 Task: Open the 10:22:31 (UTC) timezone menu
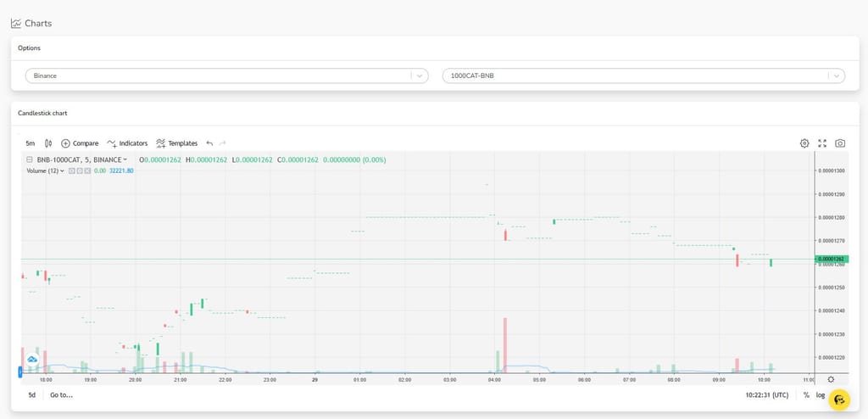pyautogui.click(x=766, y=395)
